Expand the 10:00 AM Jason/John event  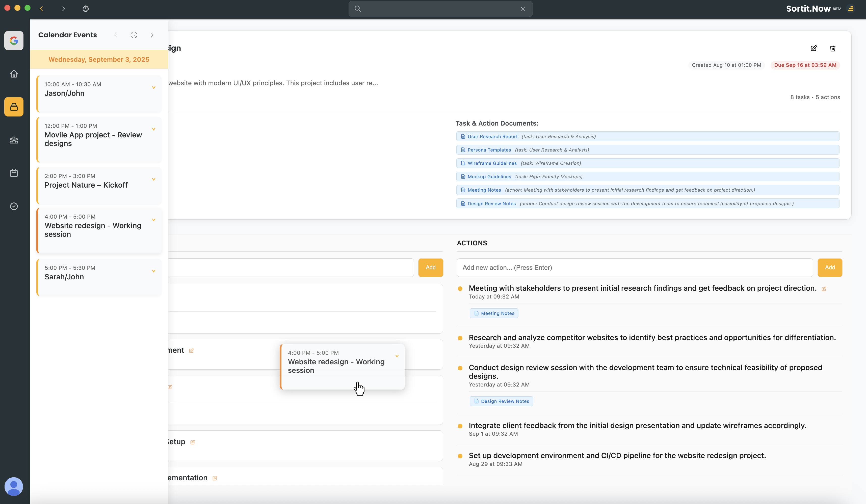pos(154,87)
